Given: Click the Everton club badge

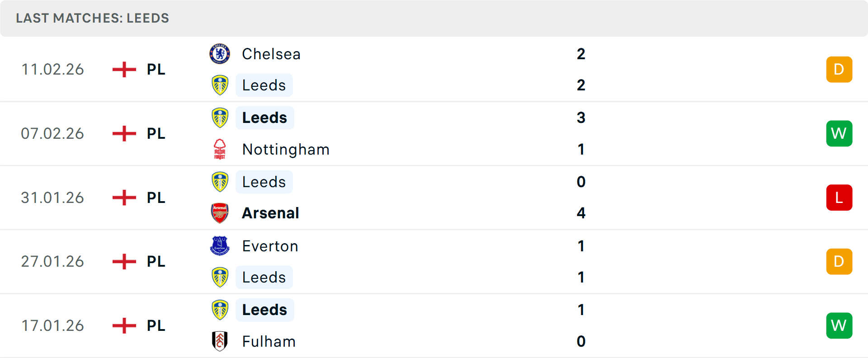Looking at the screenshot, I should coord(220,246).
